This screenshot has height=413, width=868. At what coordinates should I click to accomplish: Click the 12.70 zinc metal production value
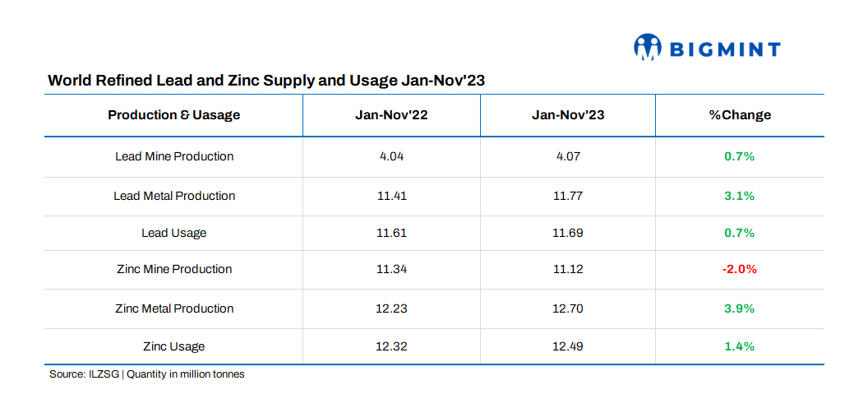pos(568,309)
